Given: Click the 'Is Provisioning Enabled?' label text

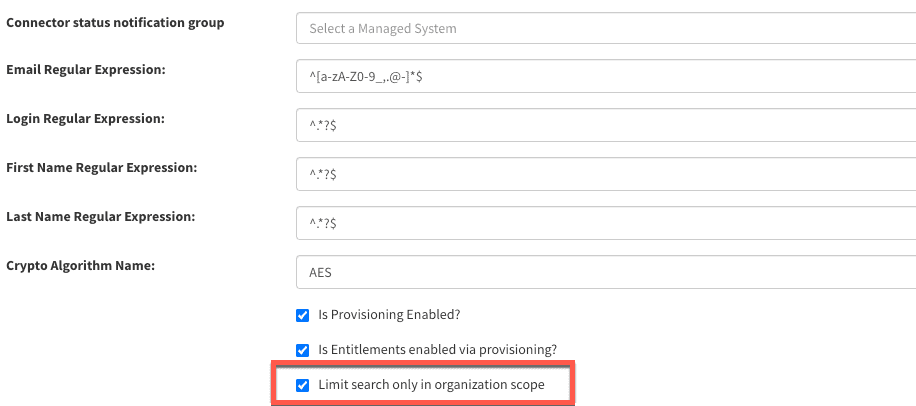Looking at the screenshot, I should coord(388,315).
